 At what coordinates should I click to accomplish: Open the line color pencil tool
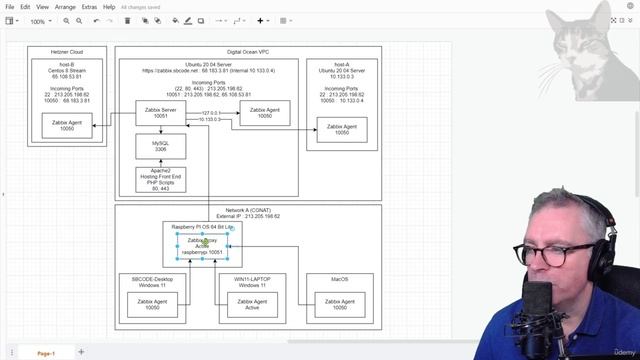point(188,21)
